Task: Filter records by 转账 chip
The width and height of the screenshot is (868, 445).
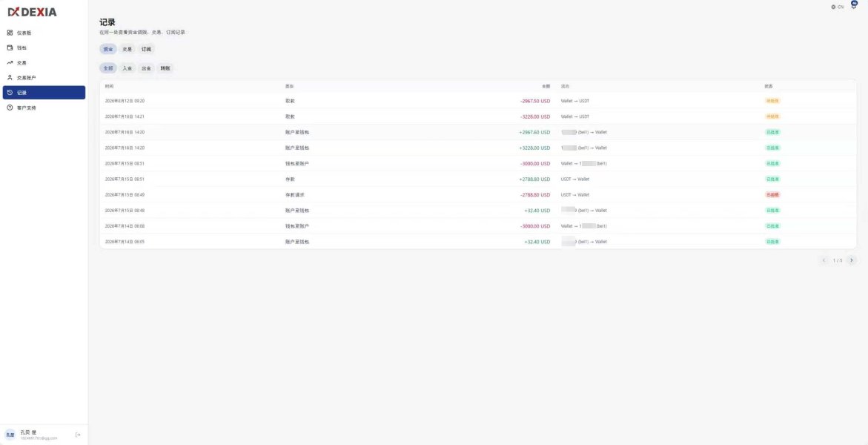Action: point(165,69)
